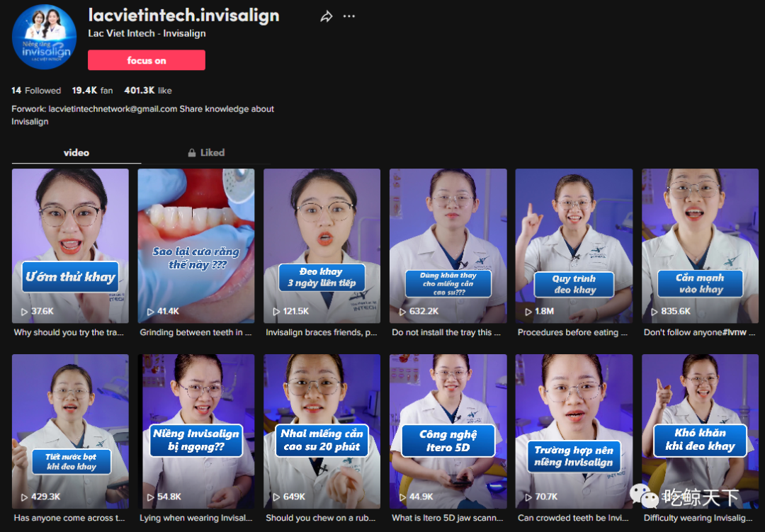Click play icon beside 41.4K views
765x532 pixels.
(x=151, y=312)
